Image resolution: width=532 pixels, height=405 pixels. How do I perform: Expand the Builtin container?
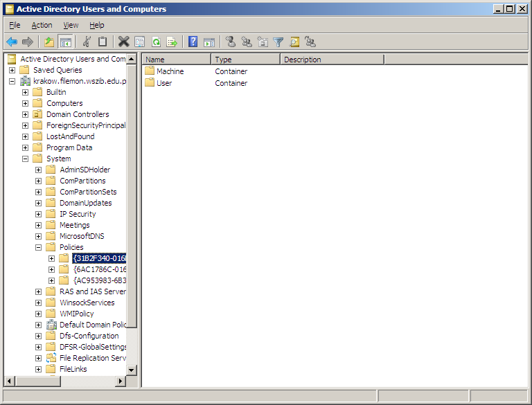tap(25, 92)
